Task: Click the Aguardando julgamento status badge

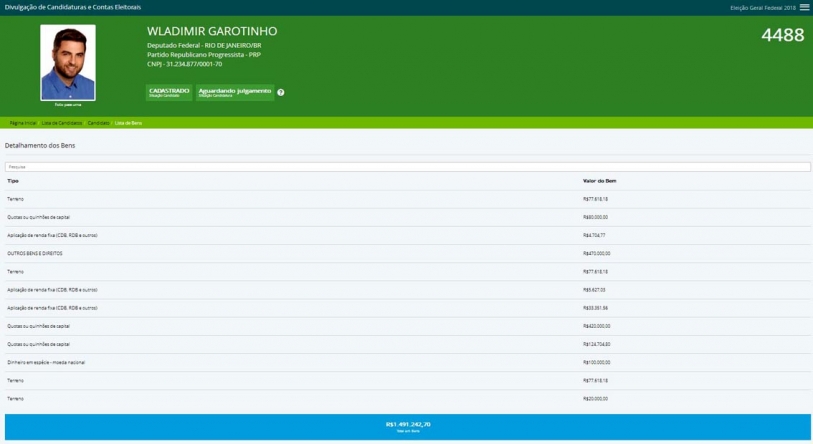Action: coord(235,92)
